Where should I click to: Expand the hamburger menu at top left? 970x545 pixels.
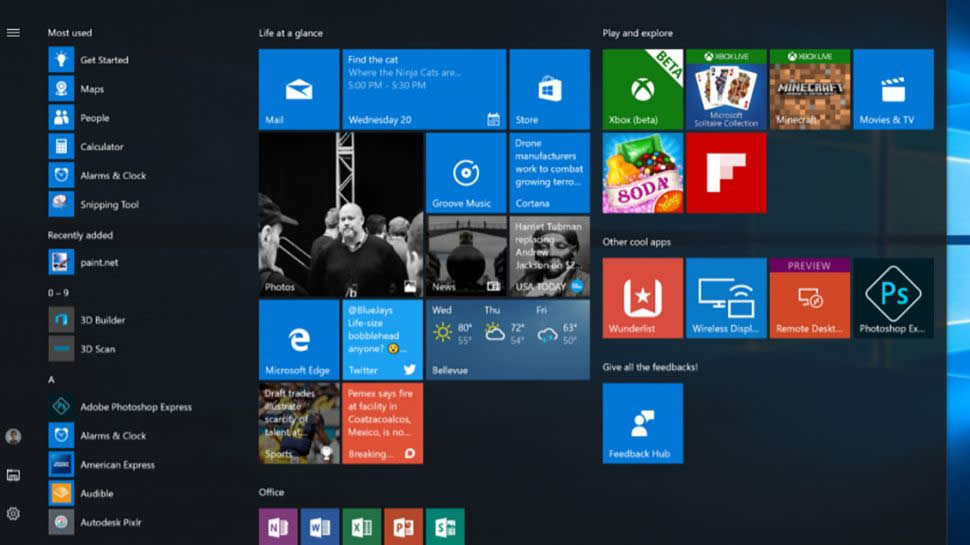click(13, 33)
